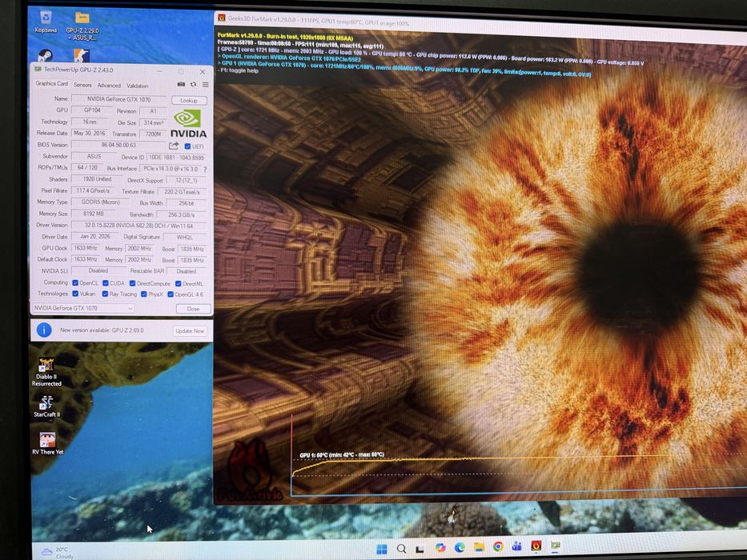Click the GPU-Z refresh icon
Screen dimensions: 747x560
point(193,84)
